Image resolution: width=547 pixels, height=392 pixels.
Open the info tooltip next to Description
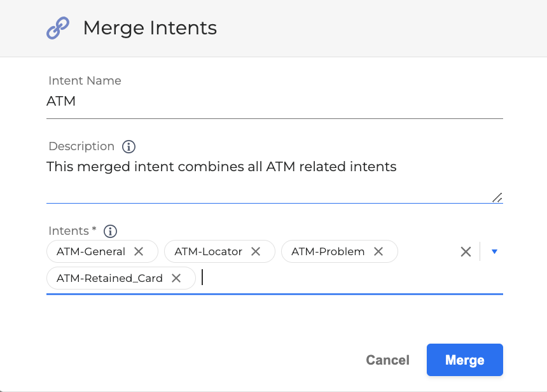(x=128, y=146)
